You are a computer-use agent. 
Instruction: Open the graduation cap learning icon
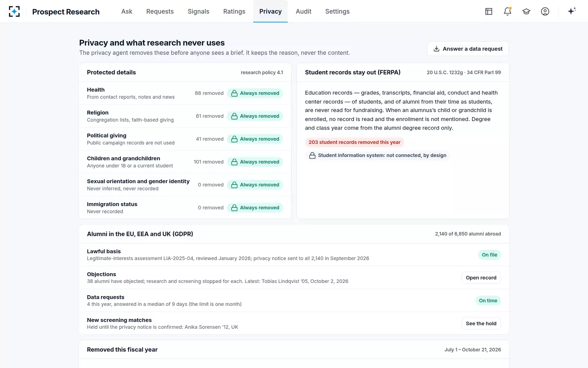(526, 11)
